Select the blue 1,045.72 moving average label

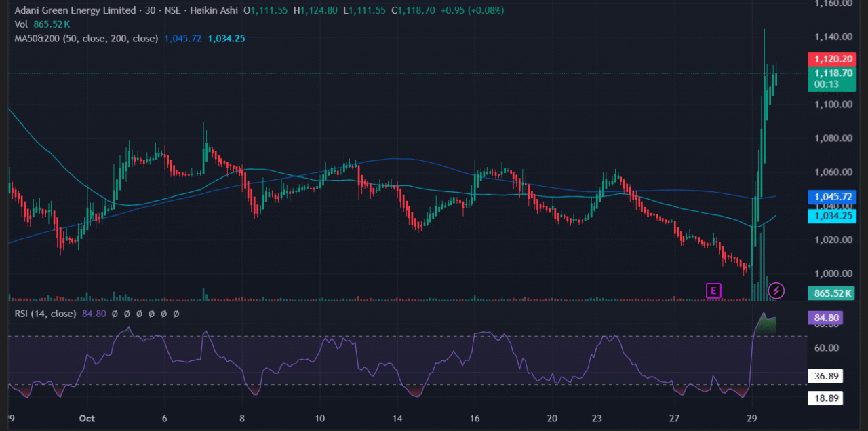(832, 196)
